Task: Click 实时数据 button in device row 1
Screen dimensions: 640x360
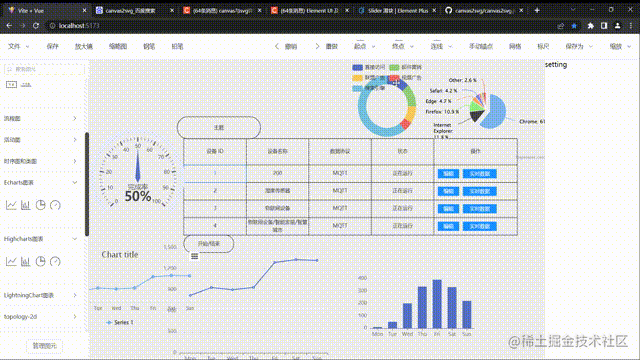Action: (480, 173)
